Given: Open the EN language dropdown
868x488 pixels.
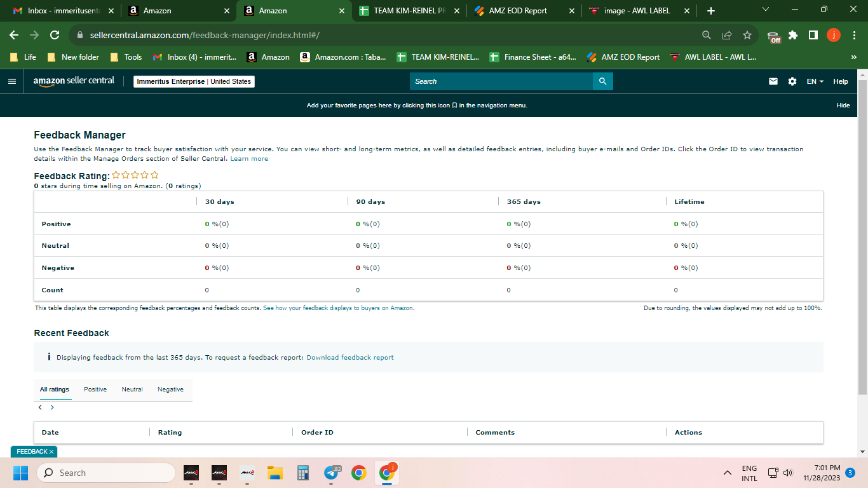Looking at the screenshot, I should 815,81.
